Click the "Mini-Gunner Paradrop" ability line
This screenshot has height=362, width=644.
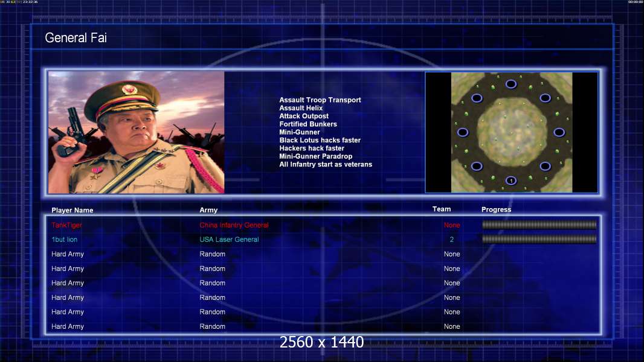[315, 156]
